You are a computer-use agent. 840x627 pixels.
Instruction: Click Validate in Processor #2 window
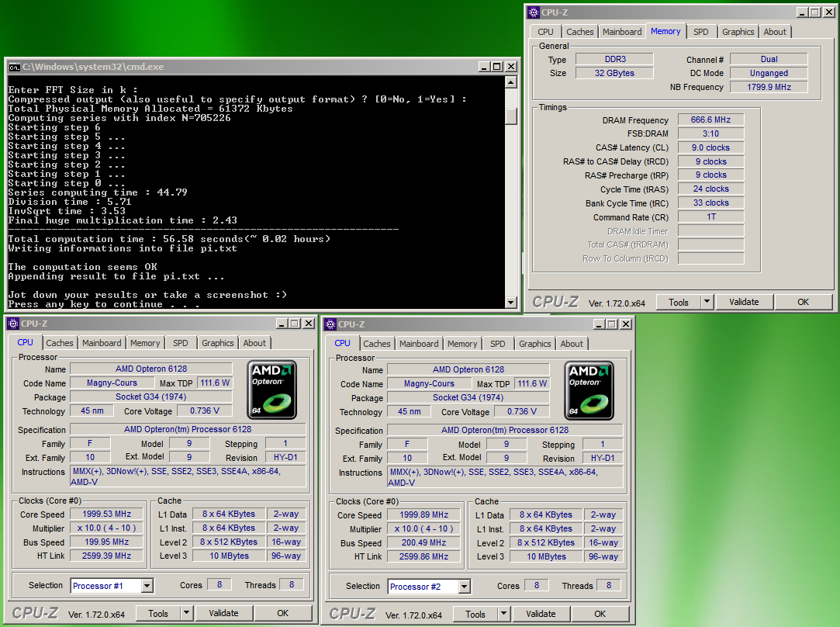(x=541, y=614)
